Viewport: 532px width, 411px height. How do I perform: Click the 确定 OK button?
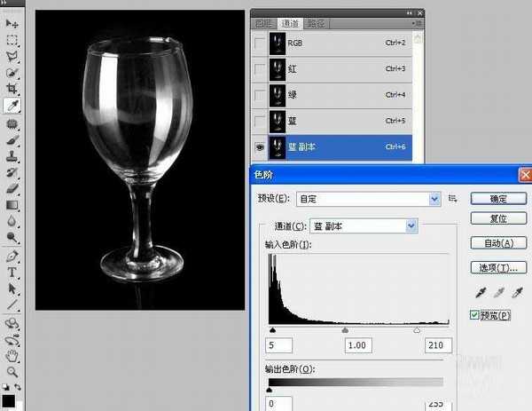pos(497,198)
